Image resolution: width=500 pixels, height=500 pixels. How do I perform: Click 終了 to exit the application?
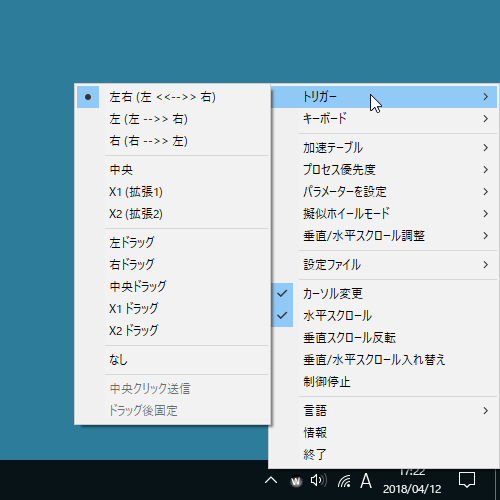coord(384,454)
